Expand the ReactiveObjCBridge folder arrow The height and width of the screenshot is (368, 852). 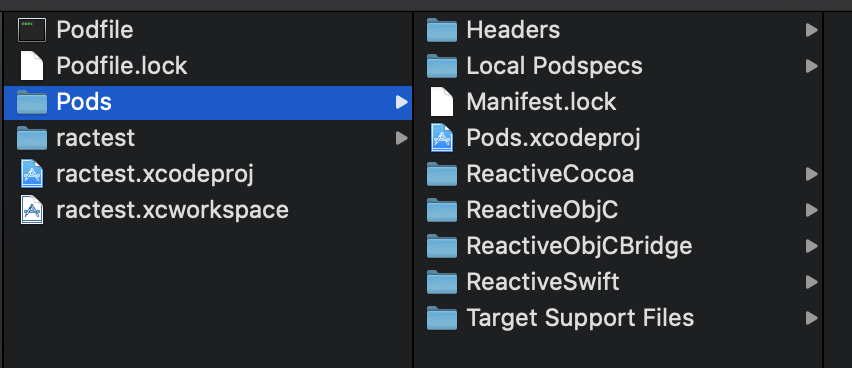point(812,246)
